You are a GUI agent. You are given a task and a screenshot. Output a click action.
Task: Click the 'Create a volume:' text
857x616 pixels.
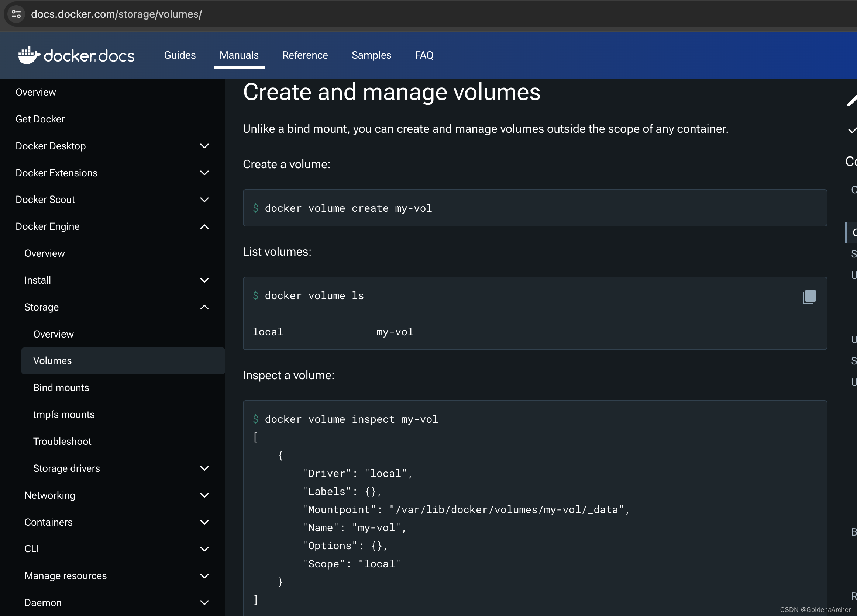pyautogui.click(x=286, y=164)
